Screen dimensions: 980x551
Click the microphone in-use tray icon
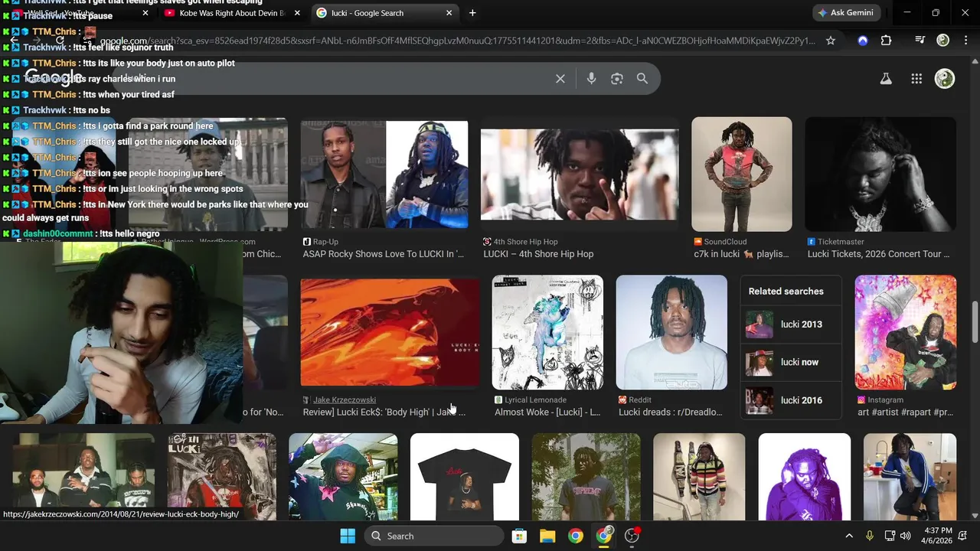click(x=869, y=536)
